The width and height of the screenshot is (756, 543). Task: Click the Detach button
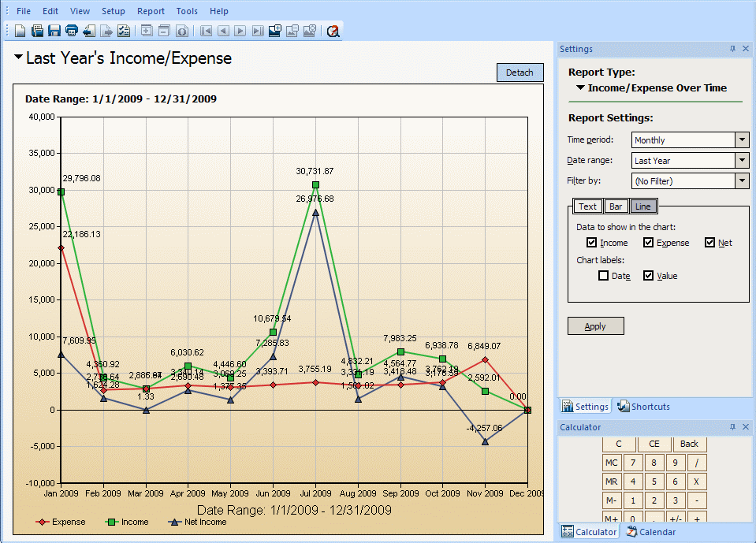pyautogui.click(x=520, y=73)
